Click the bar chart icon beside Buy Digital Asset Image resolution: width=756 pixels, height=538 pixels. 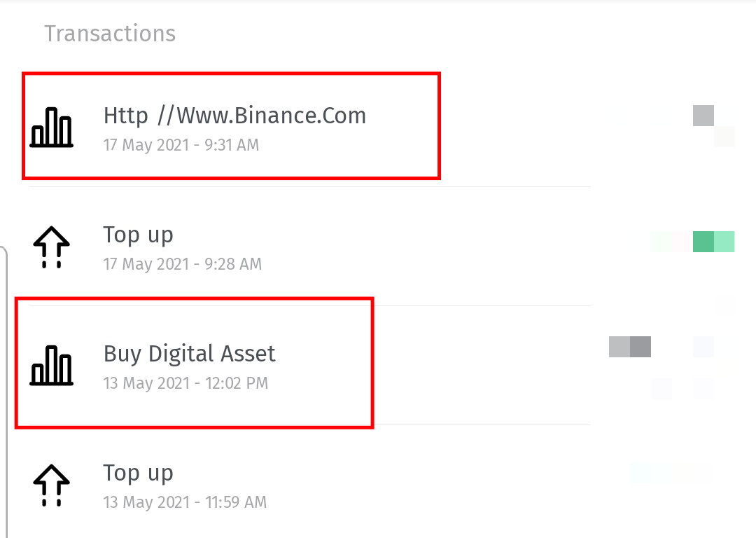coord(52,365)
